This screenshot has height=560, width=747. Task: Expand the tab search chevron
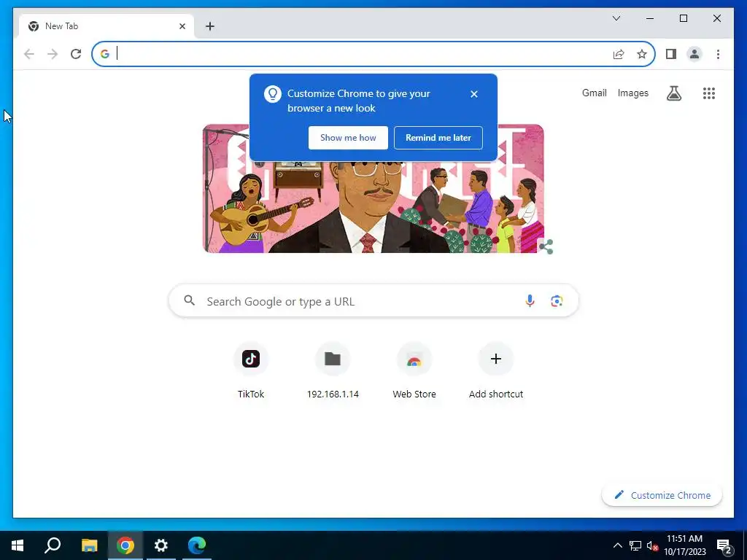[616, 18]
